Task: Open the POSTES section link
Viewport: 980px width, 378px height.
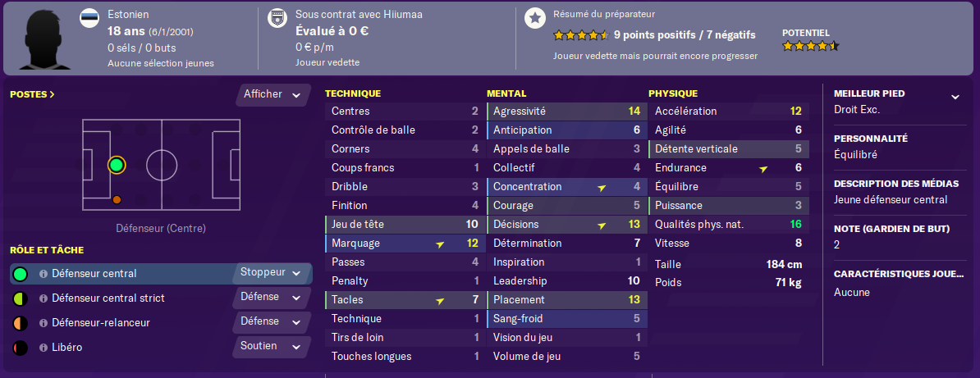Action: [32, 94]
